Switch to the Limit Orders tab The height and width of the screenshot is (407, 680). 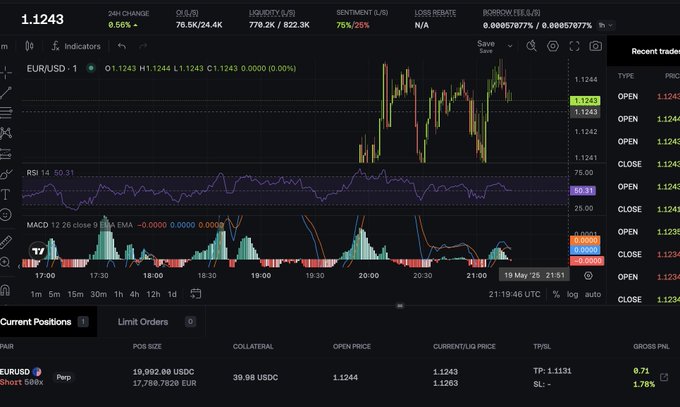click(x=143, y=322)
